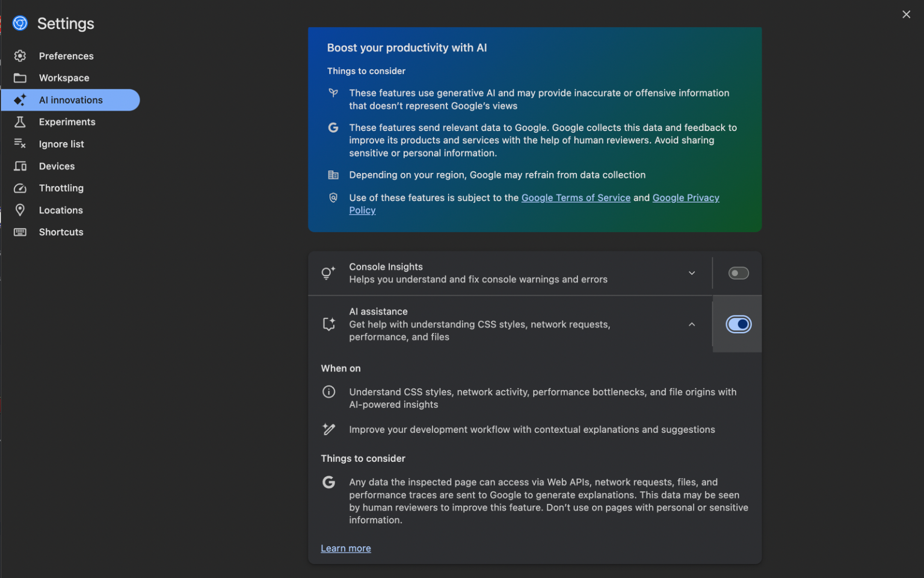The image size is (924, 578).
Task: Select the Throttling tab
Action: pyautogui.click(x=70, y=188)
